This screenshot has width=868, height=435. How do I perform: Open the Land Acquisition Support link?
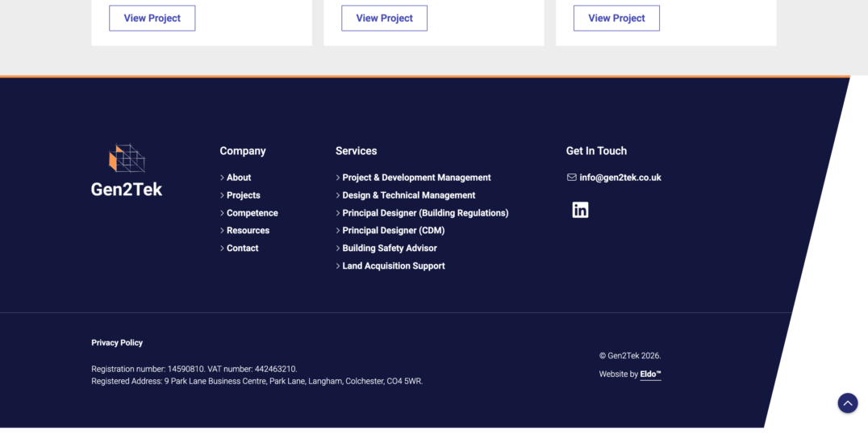point(393,266)
